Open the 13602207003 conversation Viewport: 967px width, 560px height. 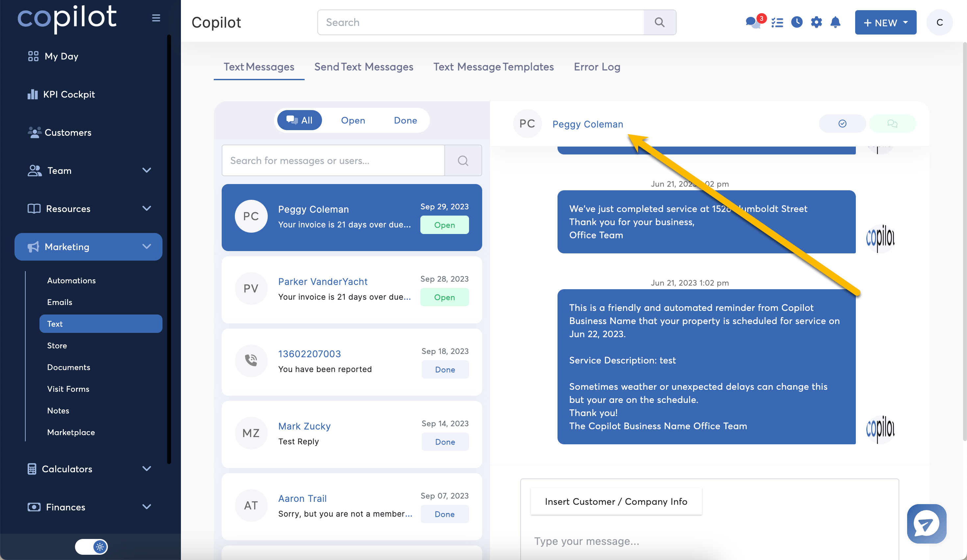[352, 362]
